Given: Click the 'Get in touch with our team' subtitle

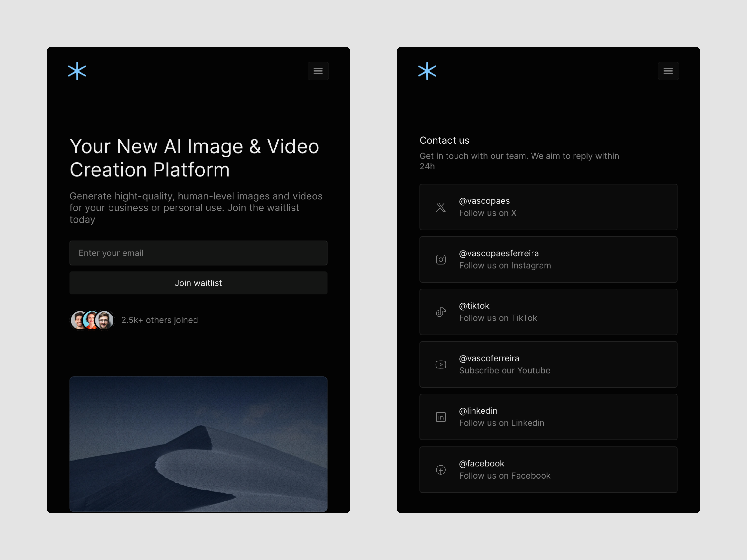Looking at the screenshot, I should tap(519, 161).
